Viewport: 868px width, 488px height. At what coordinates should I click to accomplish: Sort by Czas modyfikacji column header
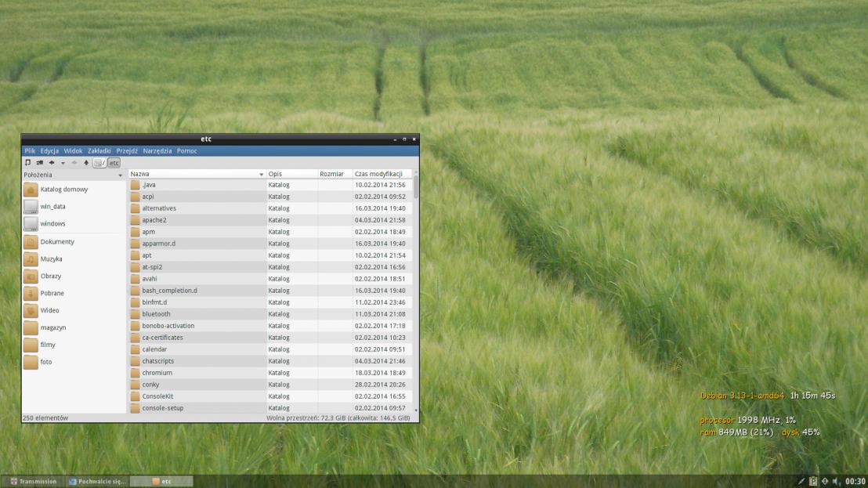click(x=380, y=173)
